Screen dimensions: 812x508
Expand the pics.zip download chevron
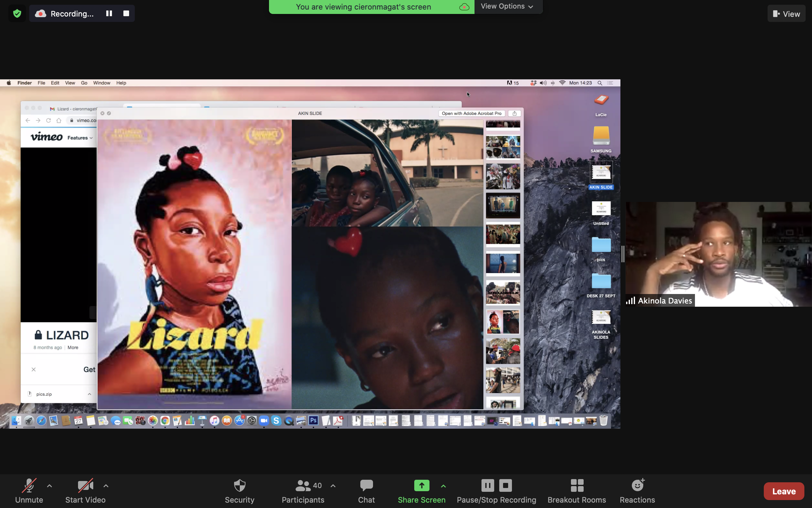pyautogui.click(x=89, y=394)
